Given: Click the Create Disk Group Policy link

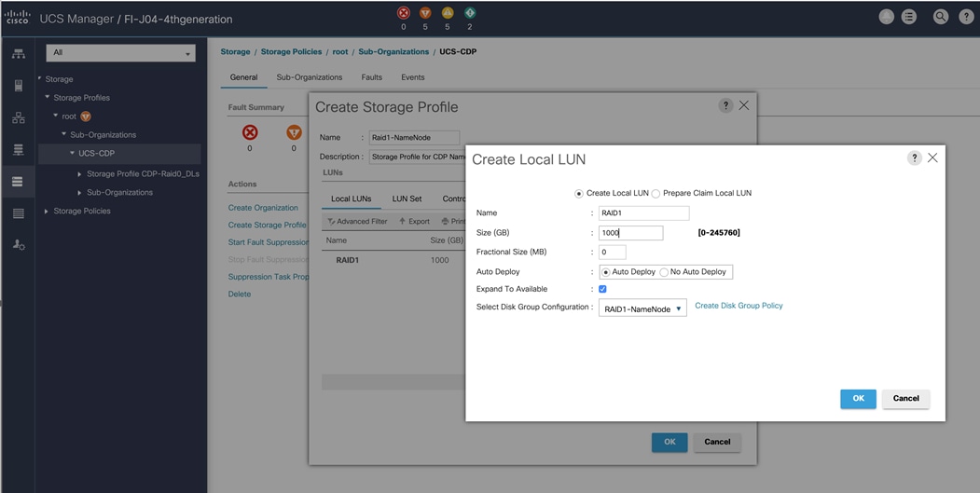Looking at the screenshot, I should (x=738, y=306).
